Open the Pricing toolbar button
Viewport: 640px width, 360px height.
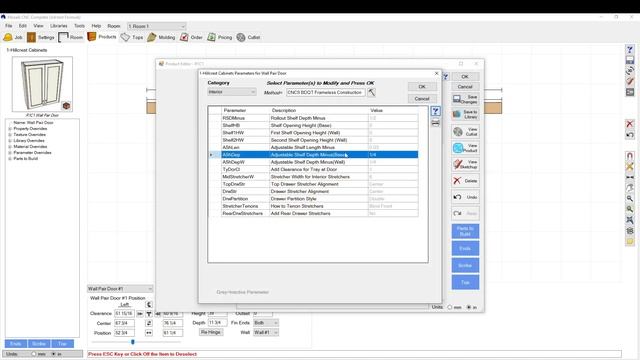pos(220,37)
